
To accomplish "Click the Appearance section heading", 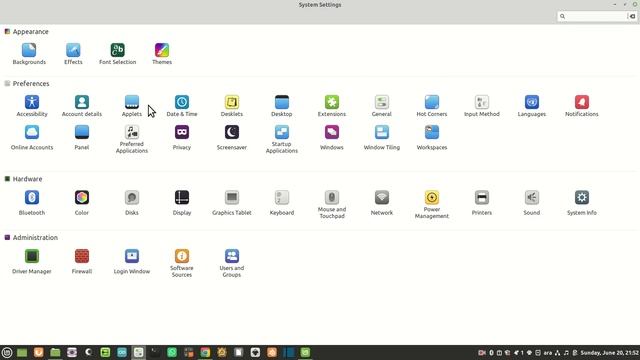I will coord(30,31).
